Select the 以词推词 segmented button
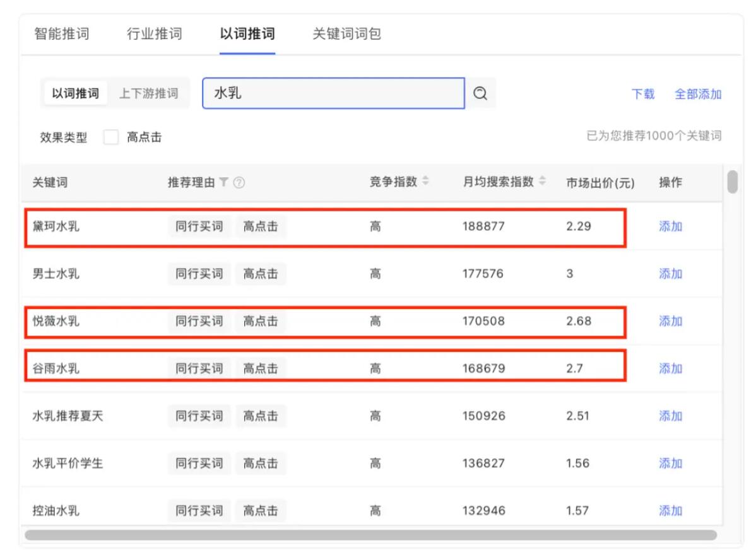 coord(76,93)
